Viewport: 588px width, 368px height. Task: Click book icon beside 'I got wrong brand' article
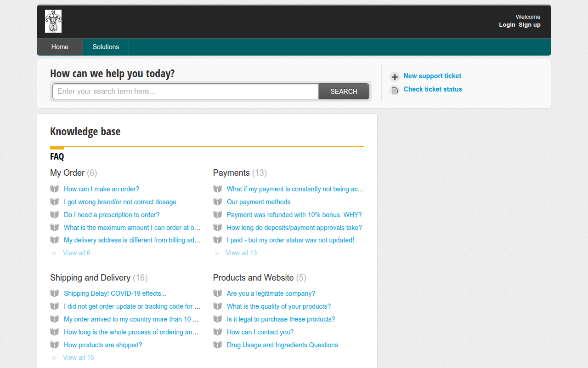[55, 201]
